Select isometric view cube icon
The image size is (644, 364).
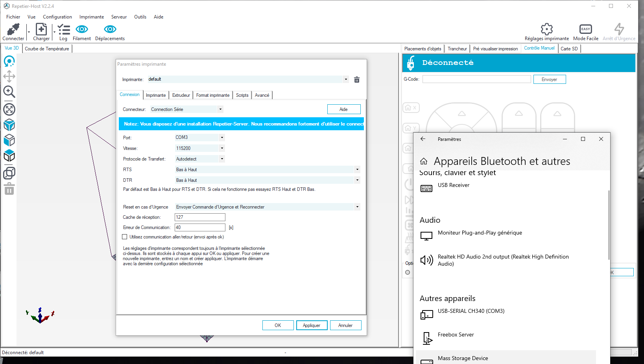tap(9, 125)
